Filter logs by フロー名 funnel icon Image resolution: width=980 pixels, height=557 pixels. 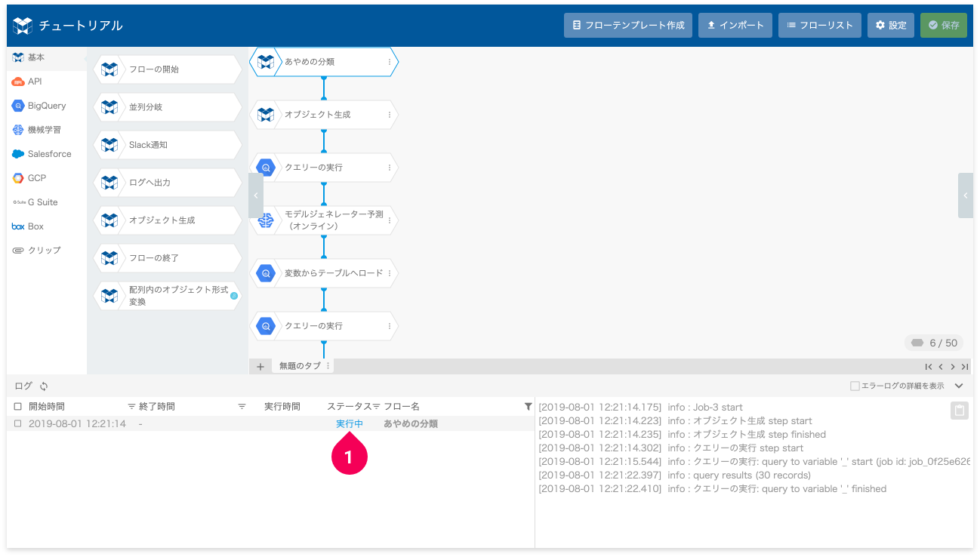click(529, 407)
